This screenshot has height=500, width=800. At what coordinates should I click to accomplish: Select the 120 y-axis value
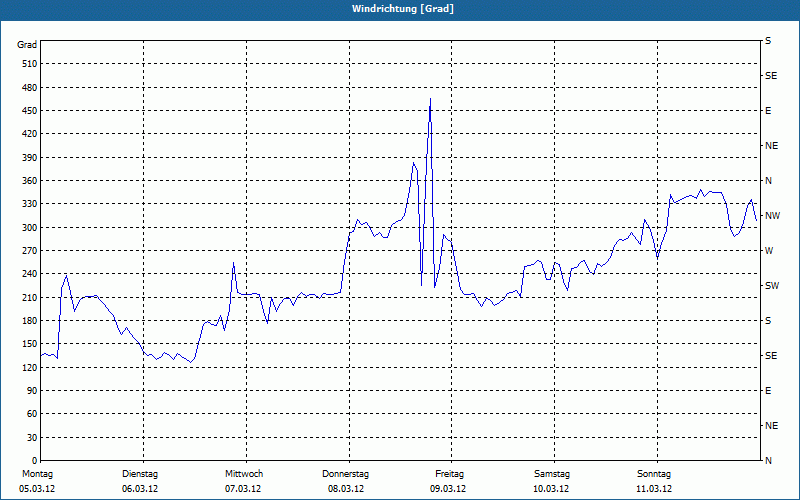tap(30, 367)
